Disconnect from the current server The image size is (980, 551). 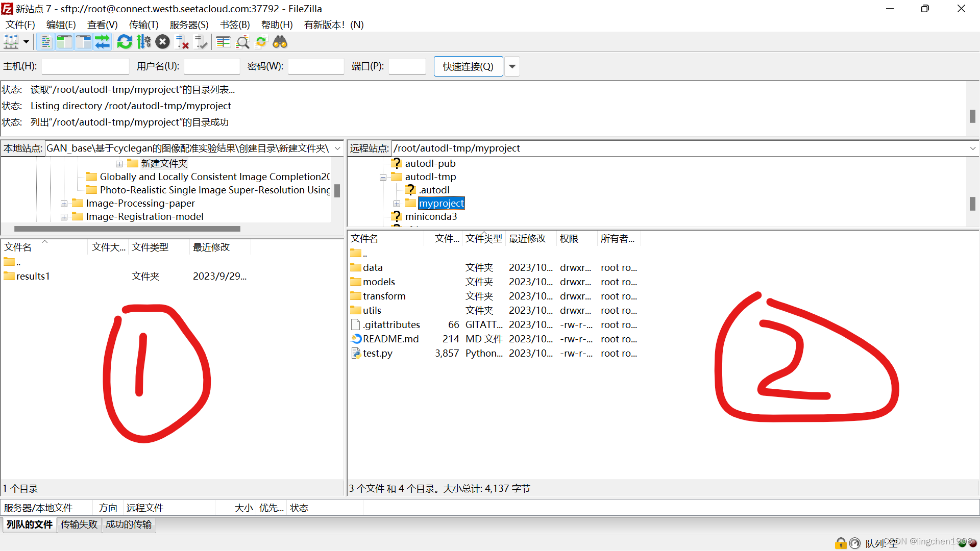[182, 42]
